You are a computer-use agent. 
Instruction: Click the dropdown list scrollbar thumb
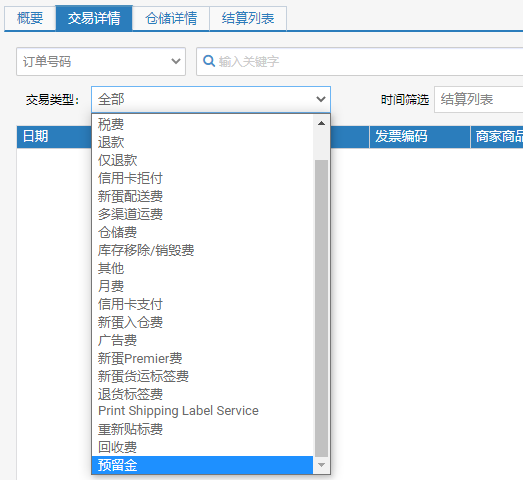point(321,308)
